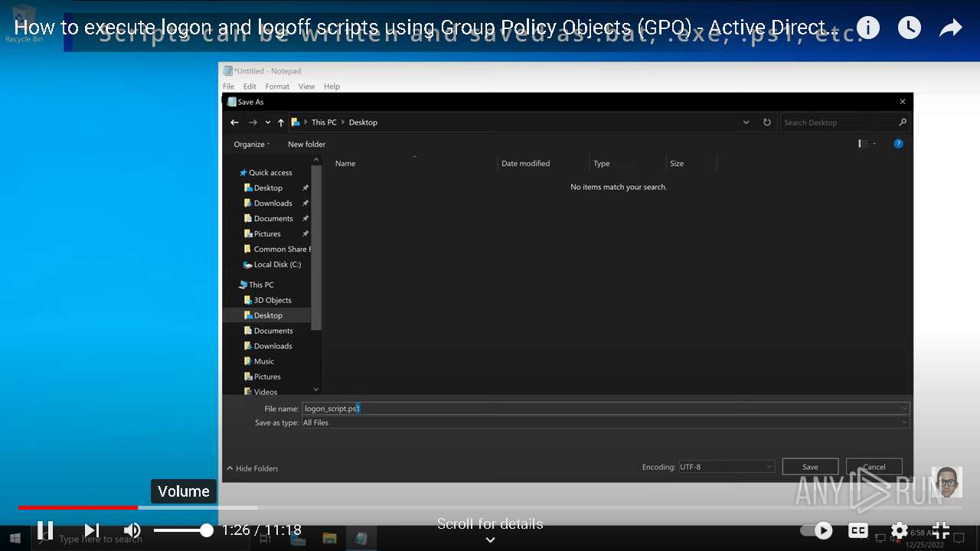
Task: Open the video title link
Action: tap(426, 28)
